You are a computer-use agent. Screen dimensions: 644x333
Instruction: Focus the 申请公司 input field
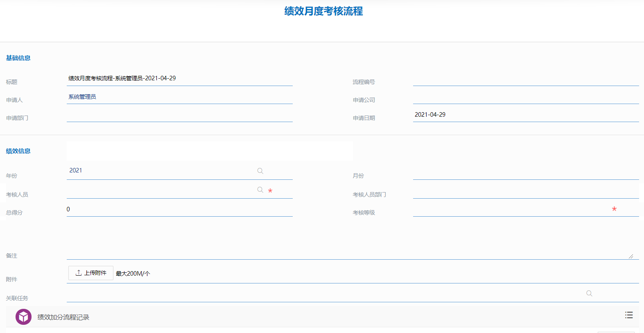pos(526,97)
